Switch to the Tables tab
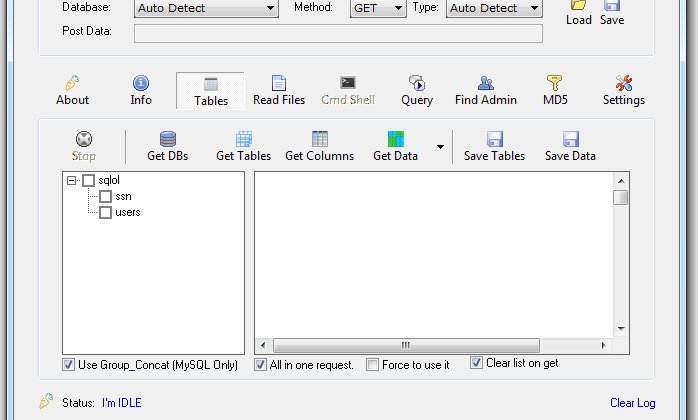The width and height of the screenshot is (698, 420). [x=211, y=91]
